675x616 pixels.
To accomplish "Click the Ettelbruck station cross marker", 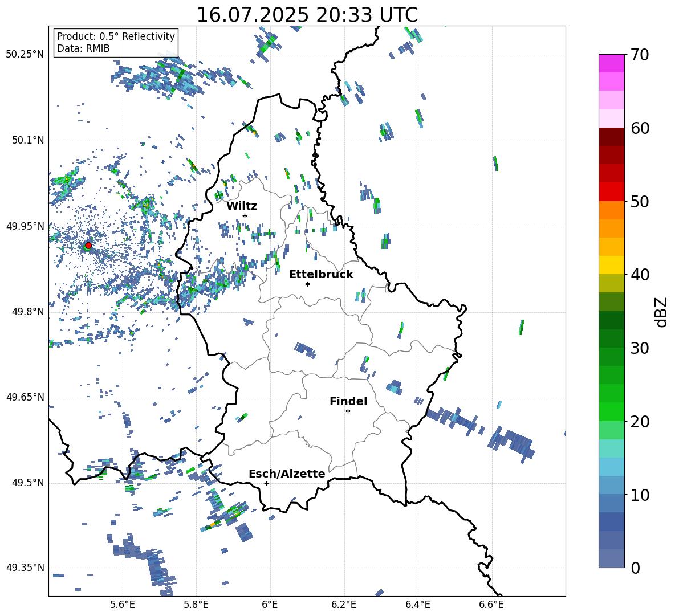I will coord(307,284).
